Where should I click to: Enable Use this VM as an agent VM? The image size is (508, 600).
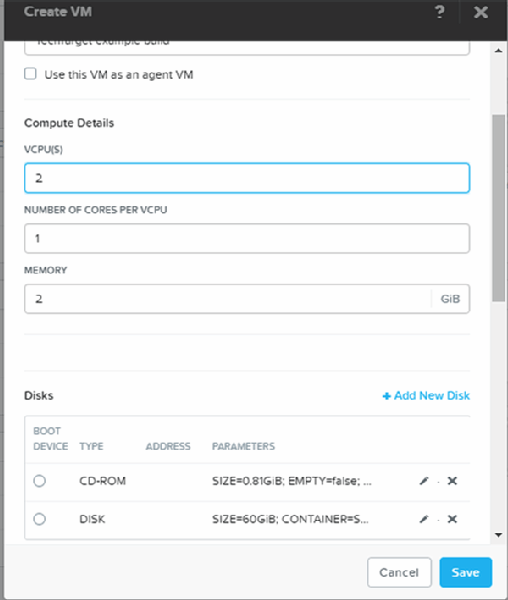point(30,73)
